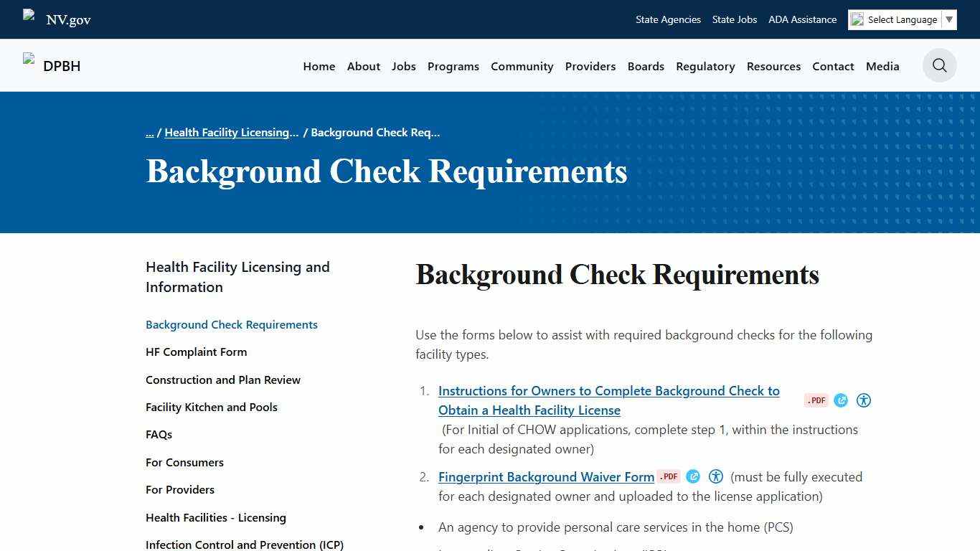Image resolution: width=980 pixels, height=551 pixels.
Task: Select the Regulatory navigation item
Action: (x=705, y=66)
